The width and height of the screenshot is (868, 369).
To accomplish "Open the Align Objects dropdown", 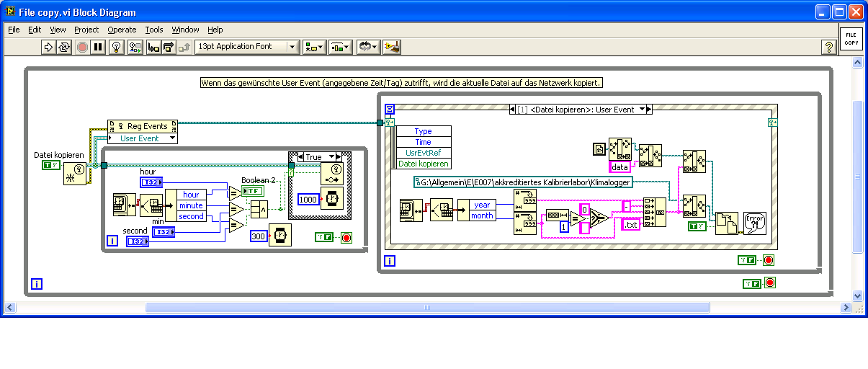I will point(314,47).
